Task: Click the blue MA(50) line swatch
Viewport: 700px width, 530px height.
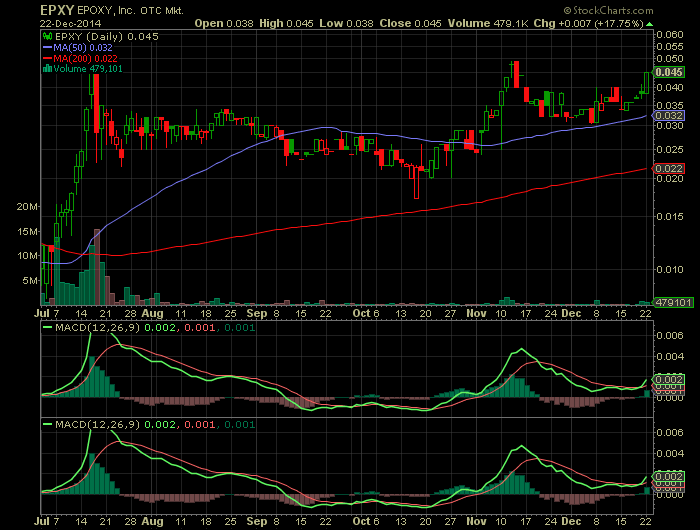Action: coord(47,47)
